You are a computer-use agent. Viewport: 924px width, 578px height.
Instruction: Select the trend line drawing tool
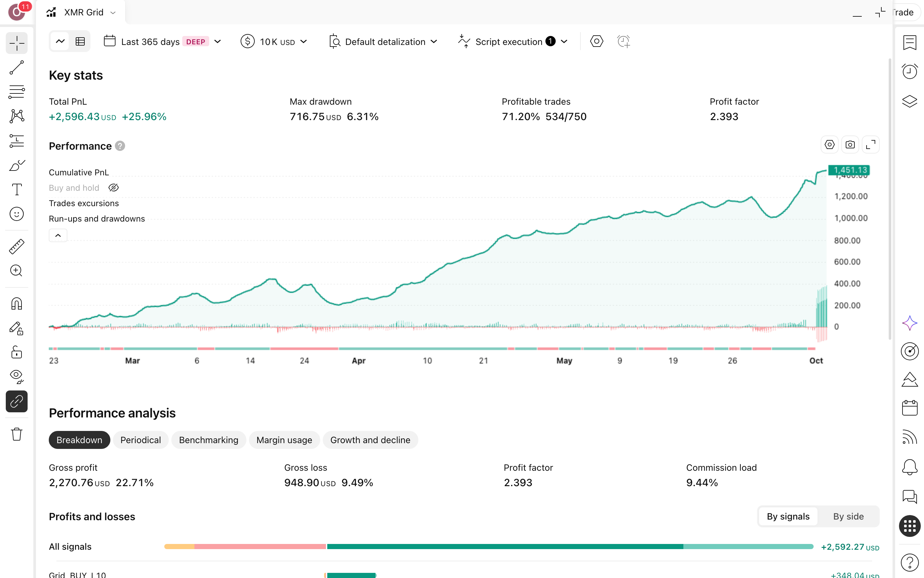click(16, 68)
